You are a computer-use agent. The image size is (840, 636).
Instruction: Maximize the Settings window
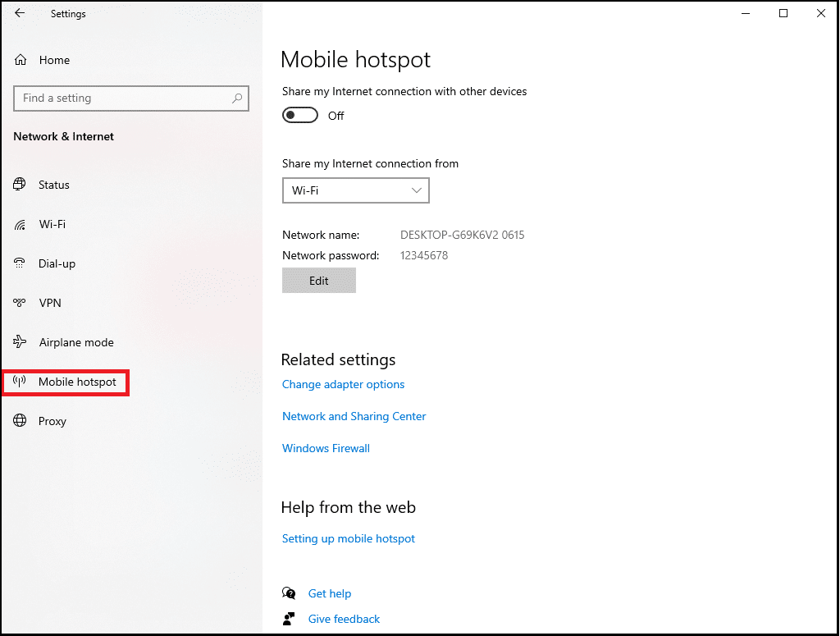[783, 13]
